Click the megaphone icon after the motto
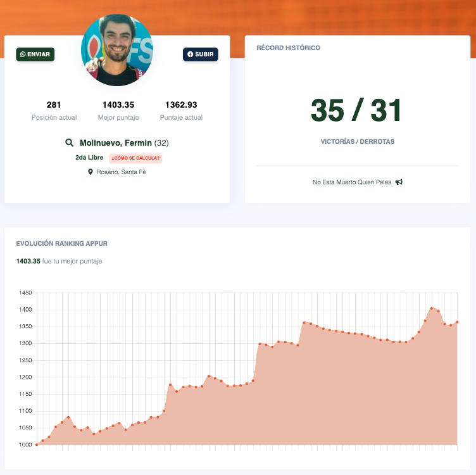This screenshot has height=475, width=476. pyautogui.click(x=399, y=182)
